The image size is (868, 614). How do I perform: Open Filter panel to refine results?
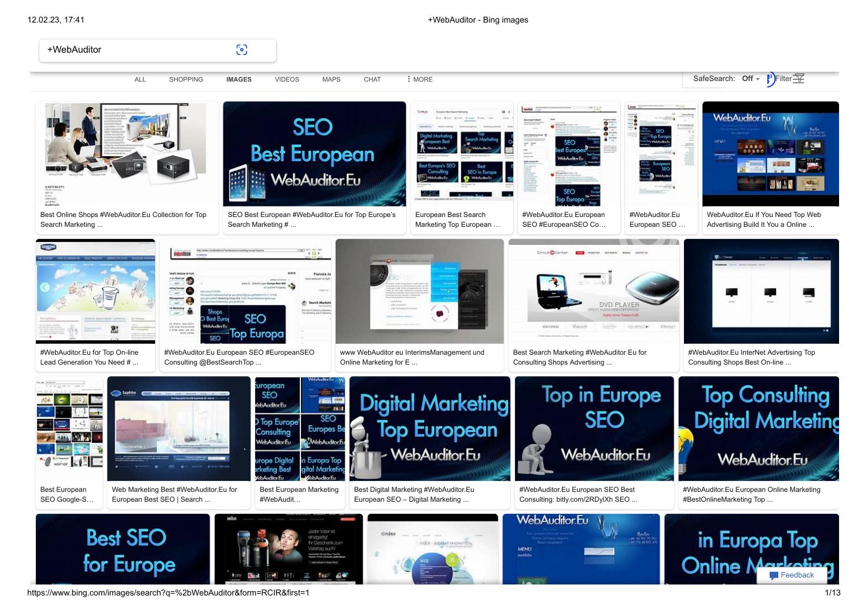pyautogui.click(x=787, y=78)
